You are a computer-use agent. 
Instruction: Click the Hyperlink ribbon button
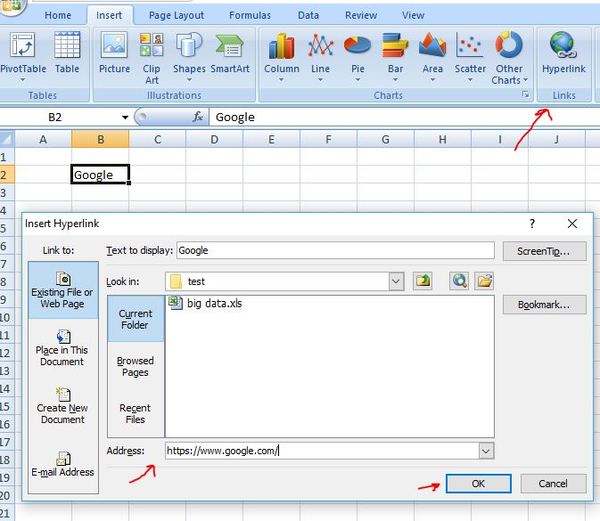pyautogui.click(x=564, y=54)
